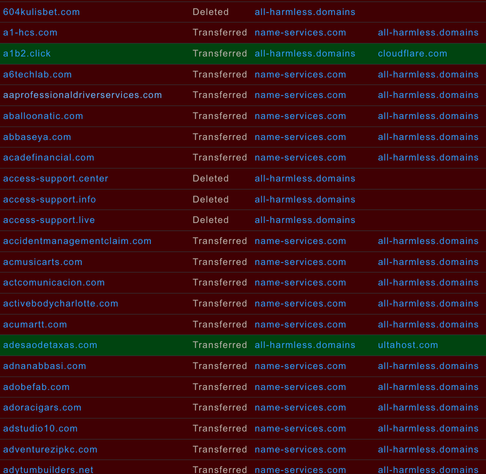486x474 pixels.
Task: Click the access-support.live domain link
Action: [x=49, y=220]
